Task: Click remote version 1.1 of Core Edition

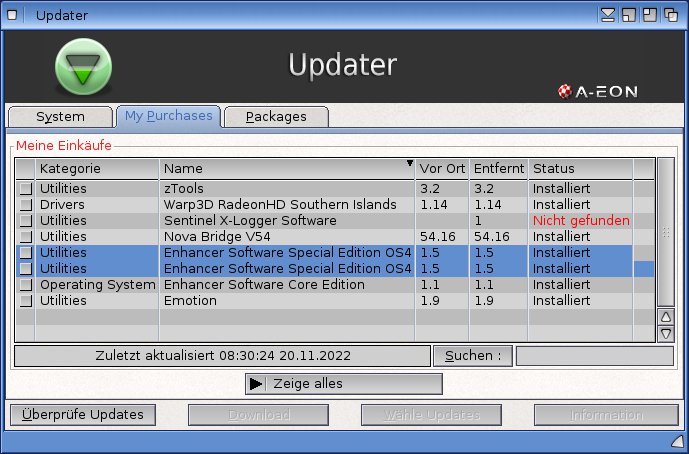Action: pyautogui.click(x=483, y=285)
